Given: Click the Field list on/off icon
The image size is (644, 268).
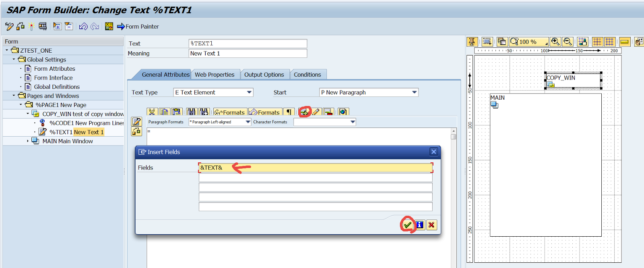Looking at the screenshot, I should (x=109, y=27).
